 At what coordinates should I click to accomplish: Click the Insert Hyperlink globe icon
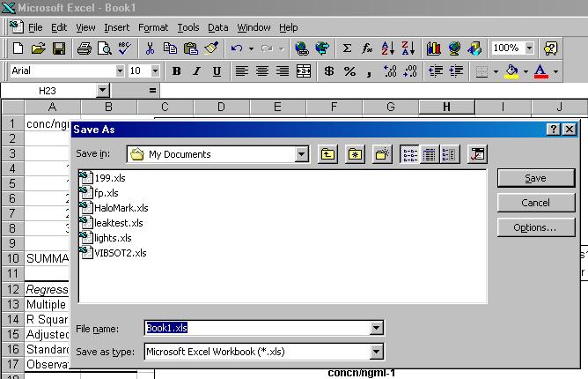click(302, 48)
